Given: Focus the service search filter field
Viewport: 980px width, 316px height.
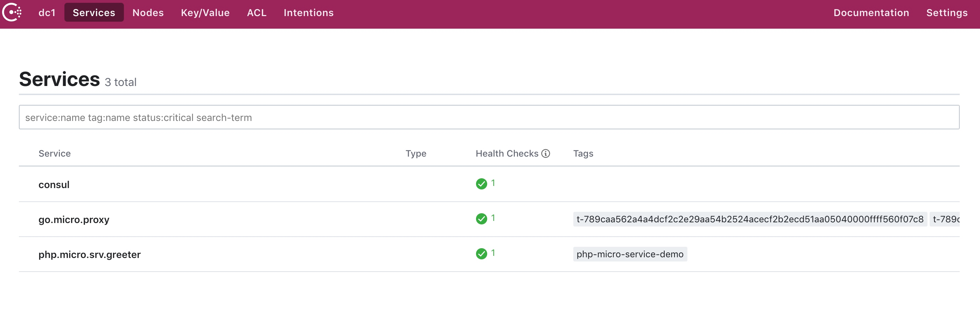Looking at the screenshot, I should pos(489,117).
